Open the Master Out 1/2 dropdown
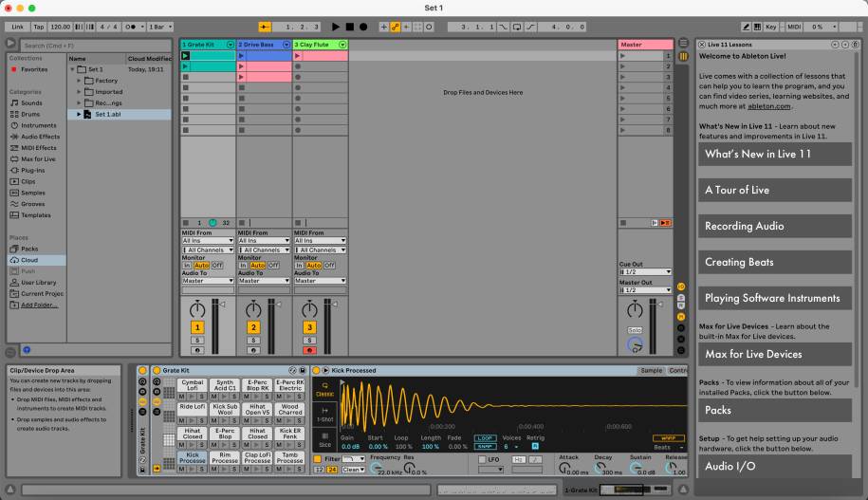Screen dimensions: 868x500 tap(645, 290)
